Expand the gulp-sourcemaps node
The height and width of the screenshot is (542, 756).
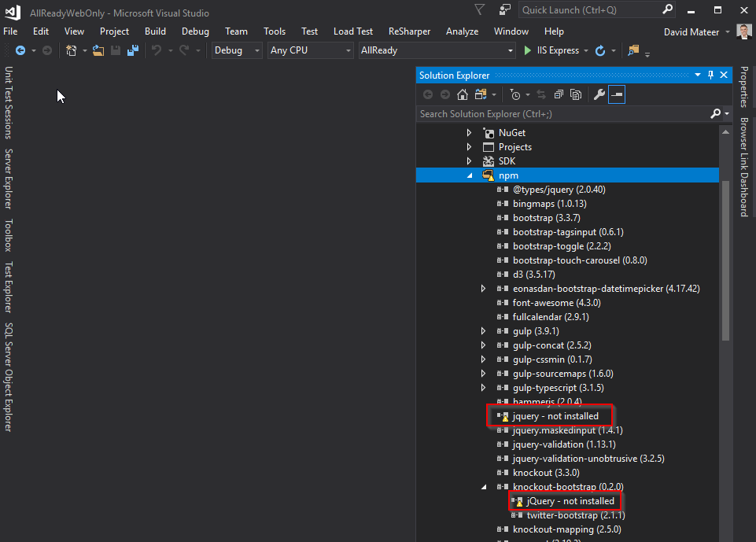[483, 373]
